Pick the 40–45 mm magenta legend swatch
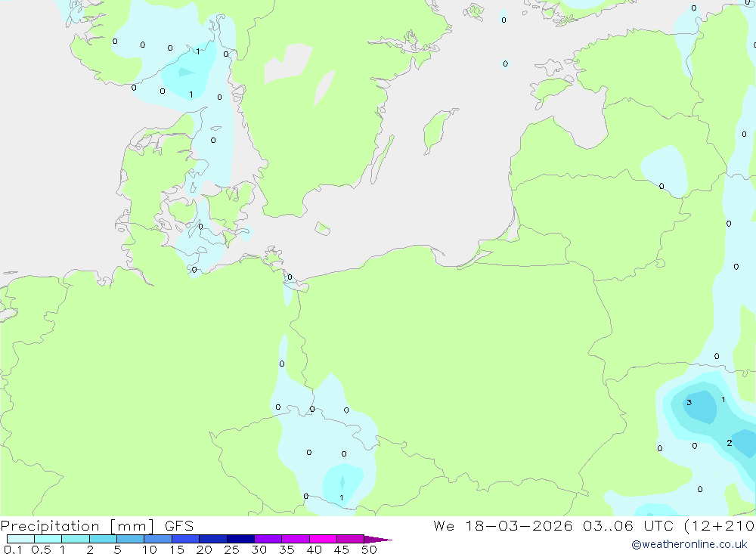The image size is (756, 554). (x=323, y=539)
